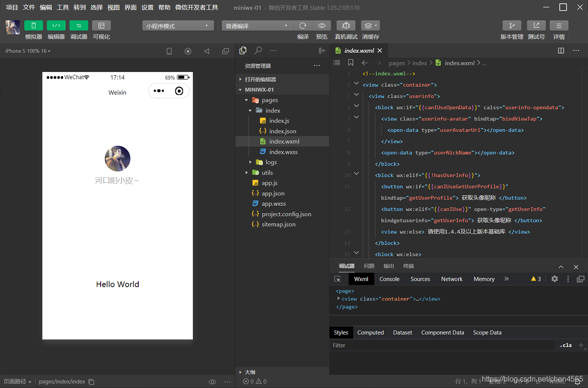Click the outline list icon in editor bar
Image resolution: width=588 pixels, height=388 pixels.
(337, 63)
